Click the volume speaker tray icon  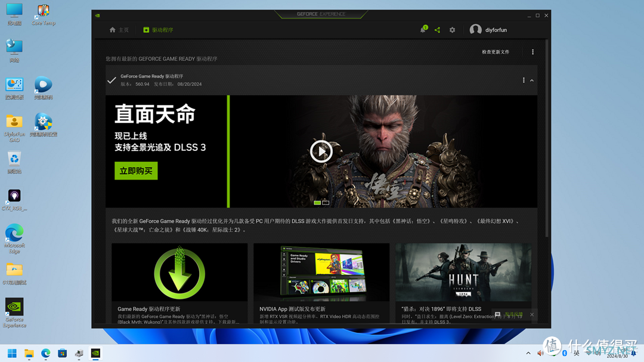click(540, 353)
